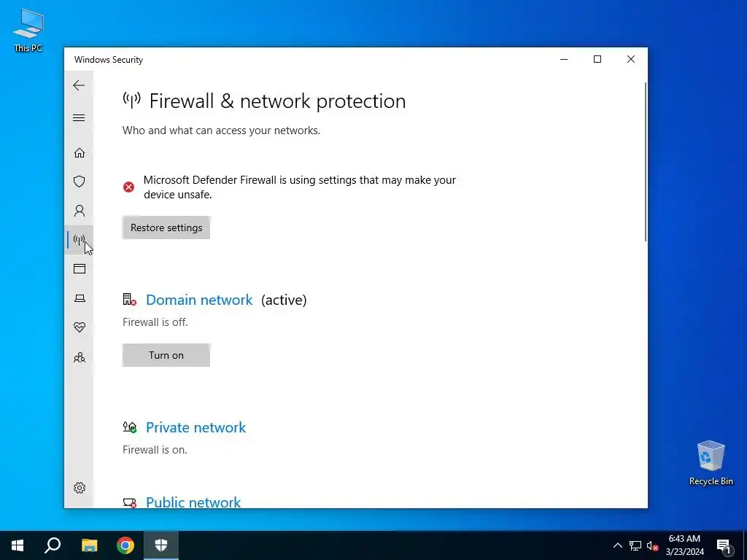This screenshot has height=560, width=747.
Task: Open the hamburger navigation menu
Action: [79, 117]
